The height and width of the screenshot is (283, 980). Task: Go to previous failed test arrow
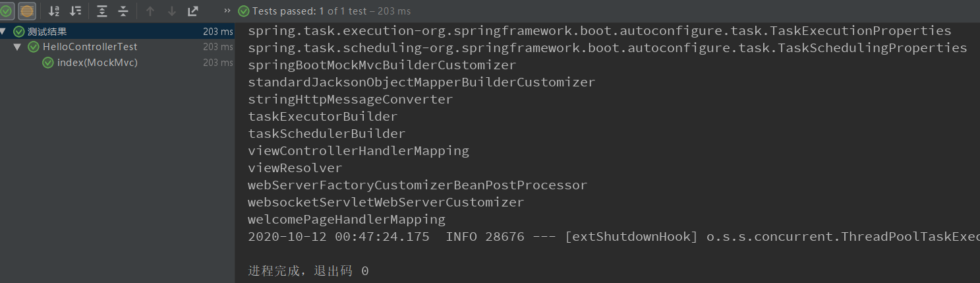[150, 11]
